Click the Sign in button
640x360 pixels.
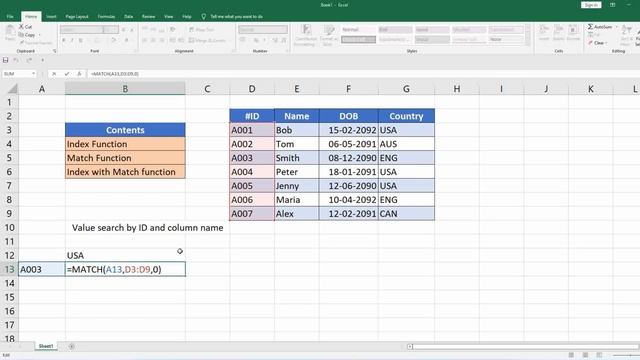(591, 5)
